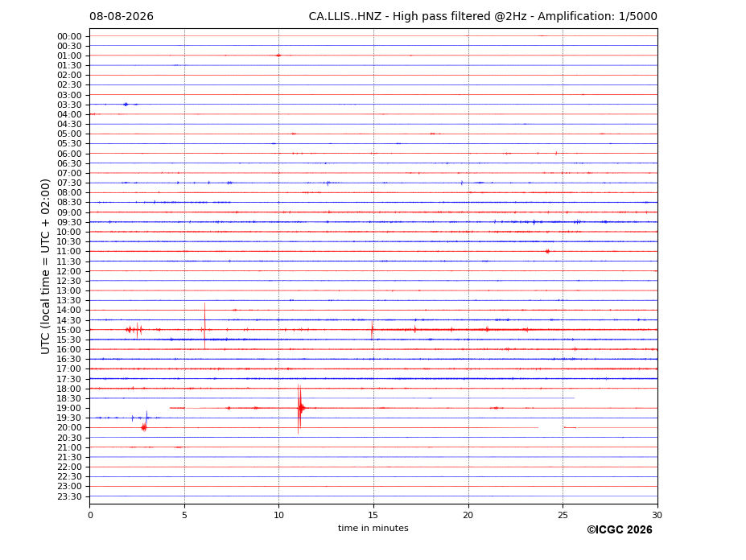Click the blue event on 03:30 trace
Viewport: 746px width, 560px height.
coord(126,105)
